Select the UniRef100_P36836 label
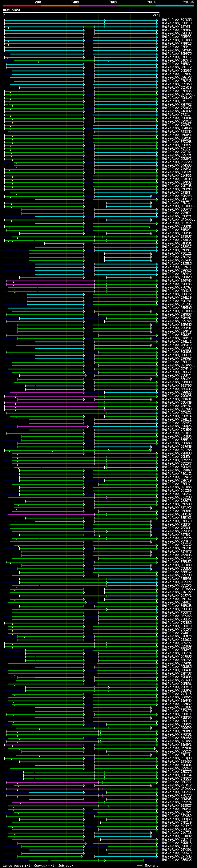This screenshot has width=197, height=868. pyautogui.click(x=177, y=860)
